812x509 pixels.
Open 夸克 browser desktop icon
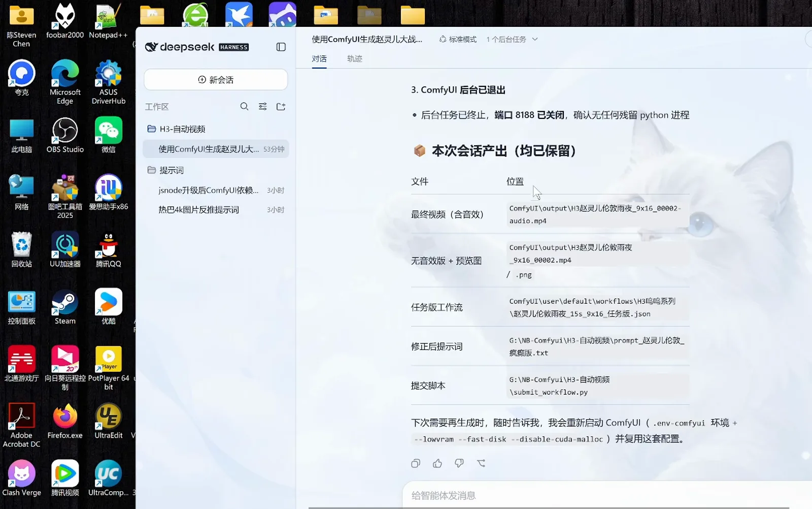(x=21, y=78)
